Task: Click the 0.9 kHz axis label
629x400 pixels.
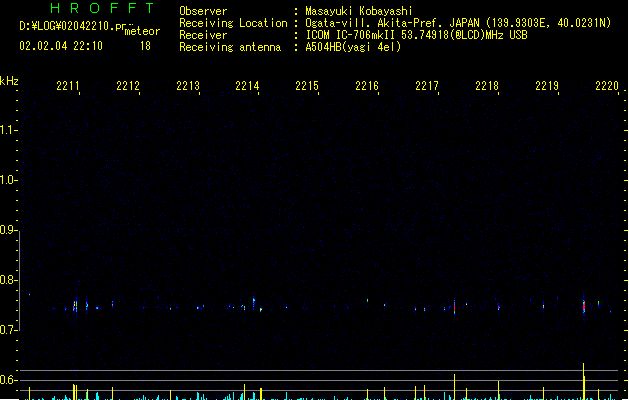Action: coord(8,230)
